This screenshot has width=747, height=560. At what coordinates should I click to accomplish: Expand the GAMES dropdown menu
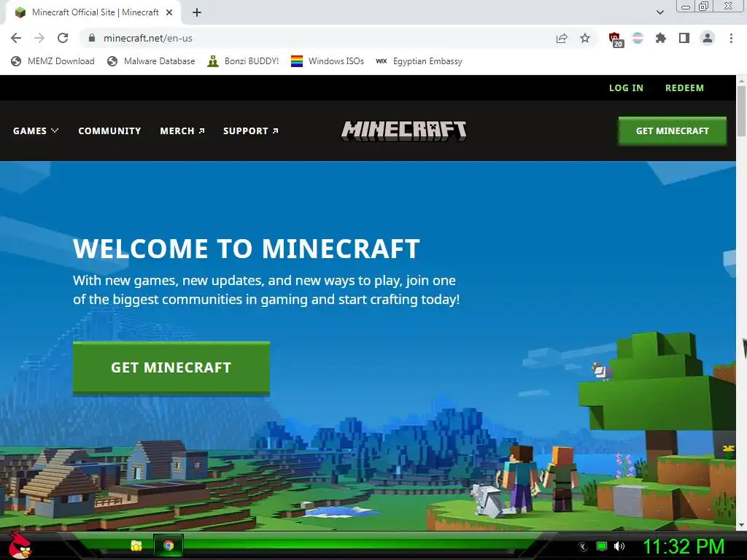click(36, 131)
